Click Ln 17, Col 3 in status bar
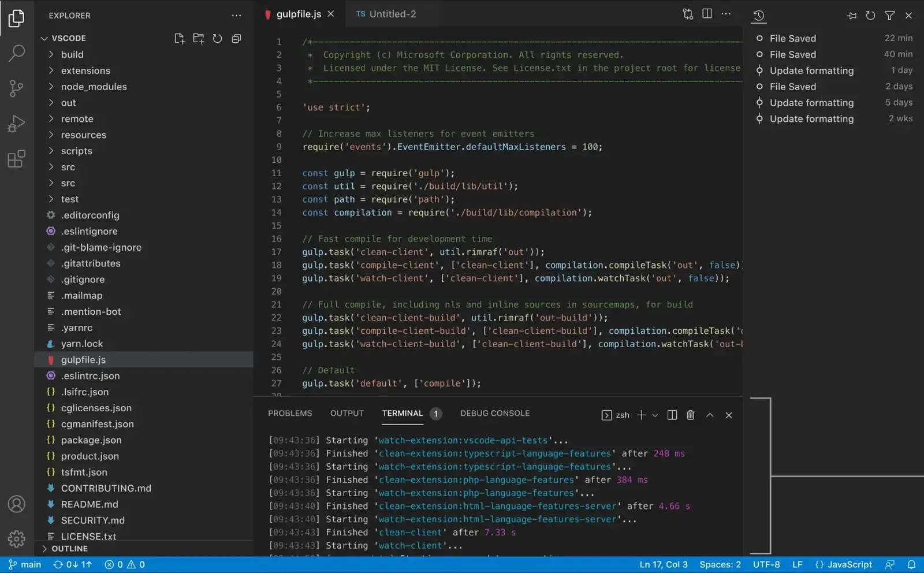Screen dimensions: 924x573 [x=664, y=565]
